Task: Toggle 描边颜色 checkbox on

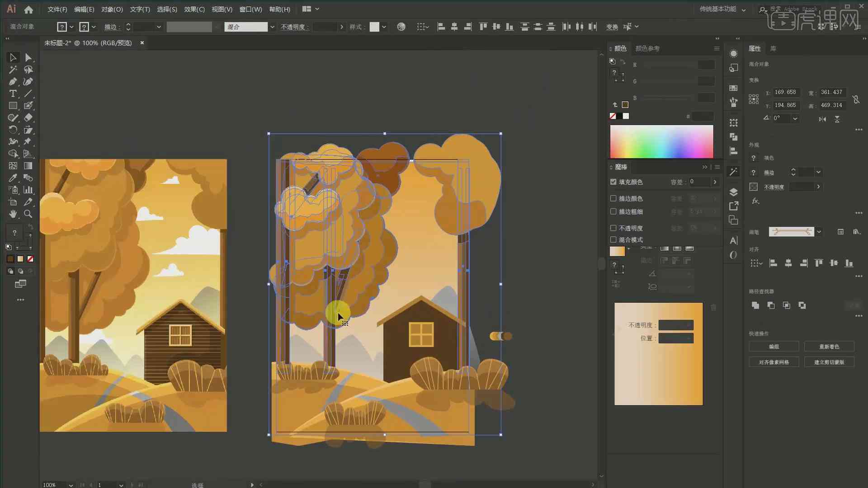Action: [x=613, y=198]
